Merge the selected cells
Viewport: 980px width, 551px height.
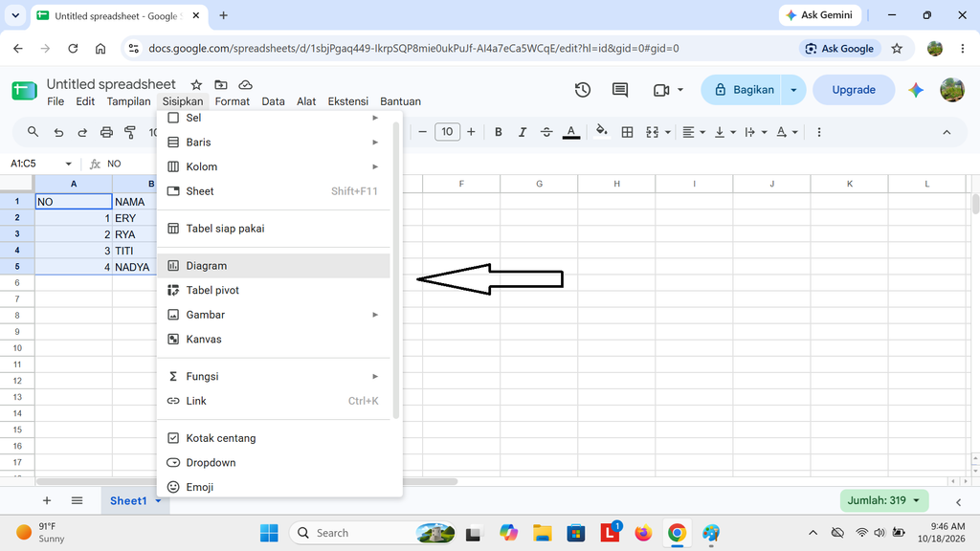pyautogui.click(x=652, y=132)
